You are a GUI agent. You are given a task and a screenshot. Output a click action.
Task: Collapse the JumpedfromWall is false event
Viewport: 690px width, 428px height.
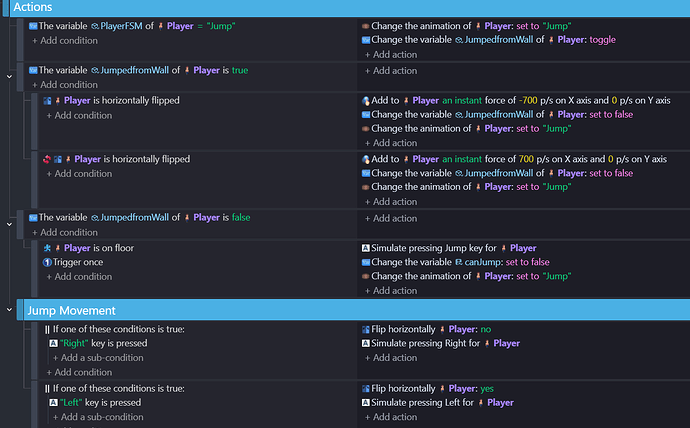tap(9, 224)
